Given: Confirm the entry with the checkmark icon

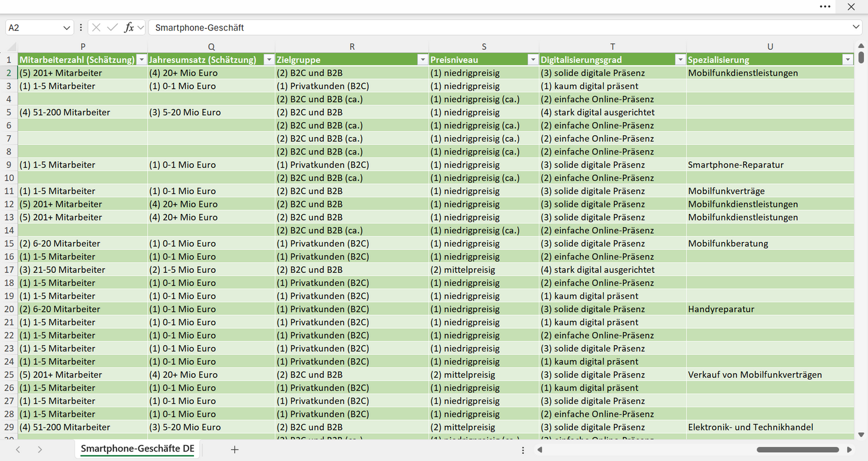Looking at the screenshot, I should [x=112, y=28].
